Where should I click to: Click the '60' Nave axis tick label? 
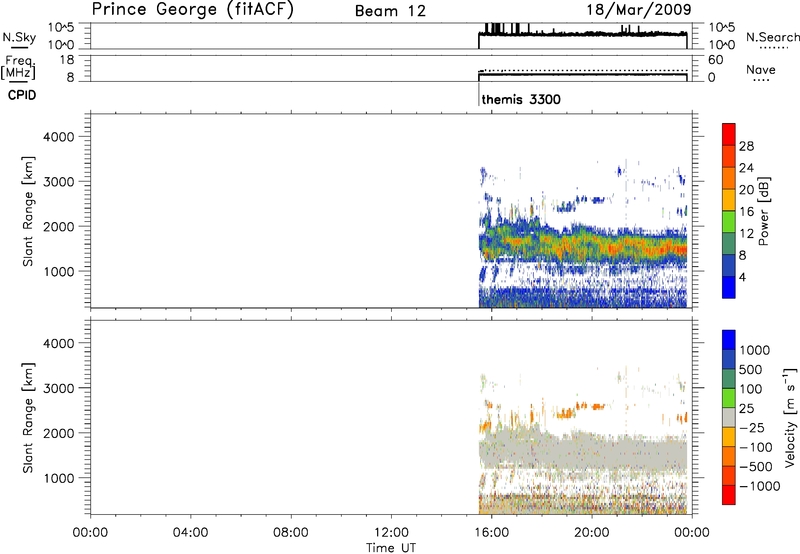[x=715, y=60]
